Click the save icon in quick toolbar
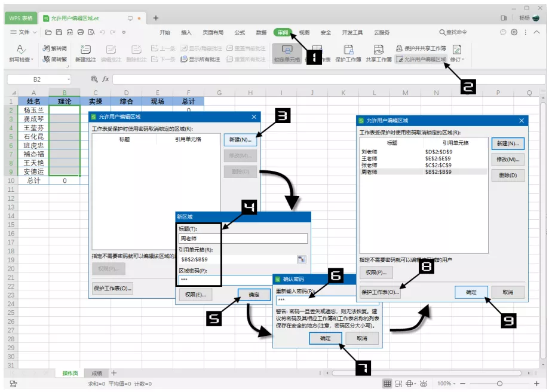549x392 pixels. click(x=59, y=32)
